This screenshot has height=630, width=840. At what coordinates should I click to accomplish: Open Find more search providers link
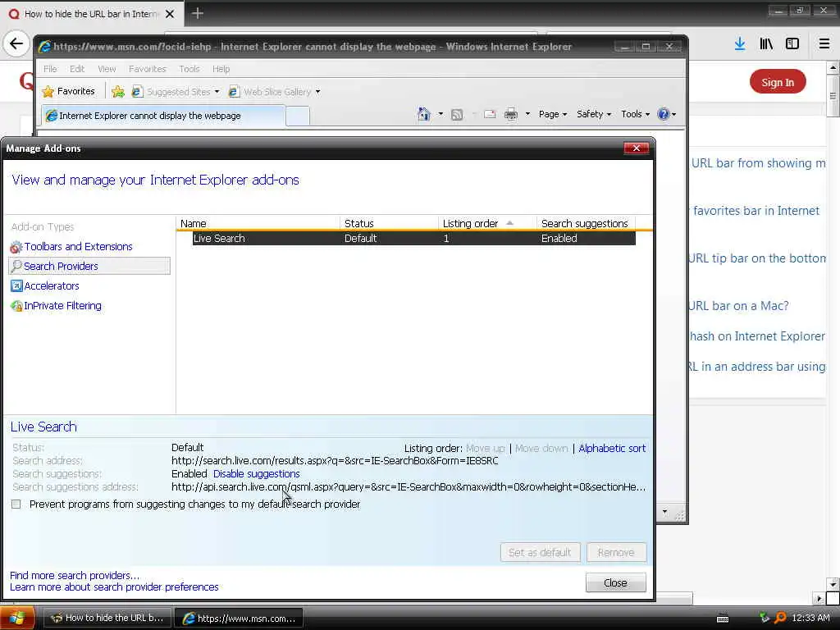pyautogui.click(x=75, y=575)
